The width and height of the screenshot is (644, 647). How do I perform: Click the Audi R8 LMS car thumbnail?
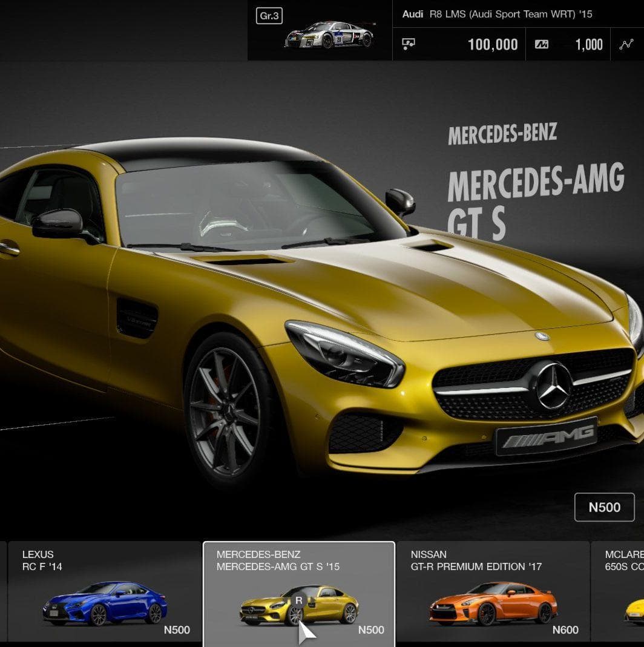click(329, 35)
